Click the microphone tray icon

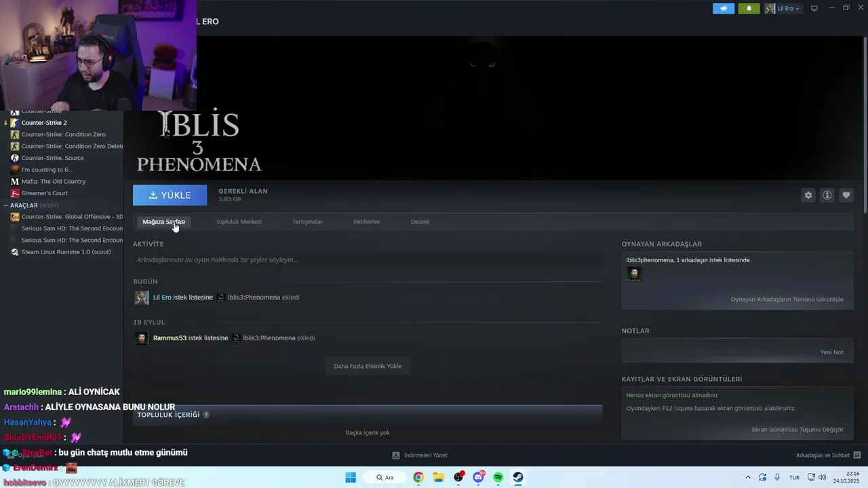coord(777,477)
